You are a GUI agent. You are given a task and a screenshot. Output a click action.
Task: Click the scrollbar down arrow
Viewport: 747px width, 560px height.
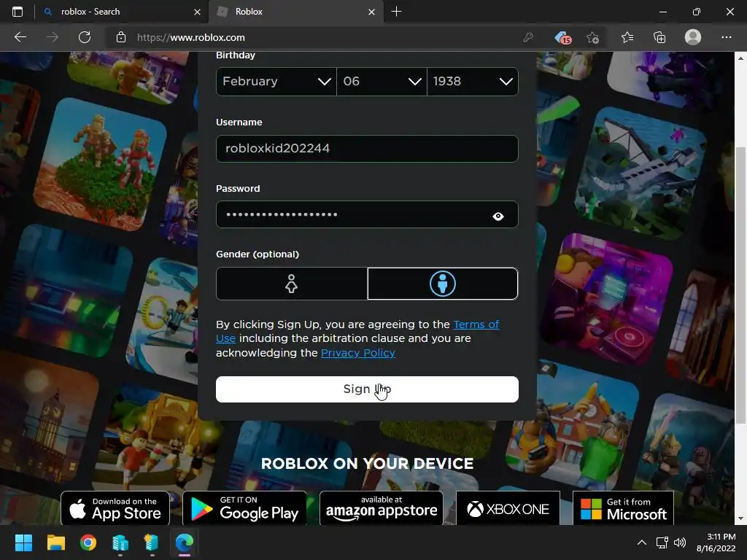[740, 518]
